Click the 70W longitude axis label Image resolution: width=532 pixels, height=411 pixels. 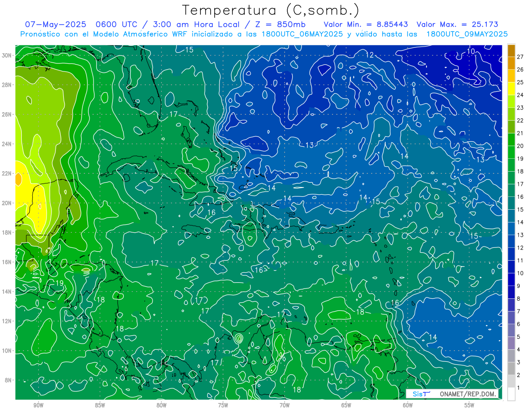point(285,405)
